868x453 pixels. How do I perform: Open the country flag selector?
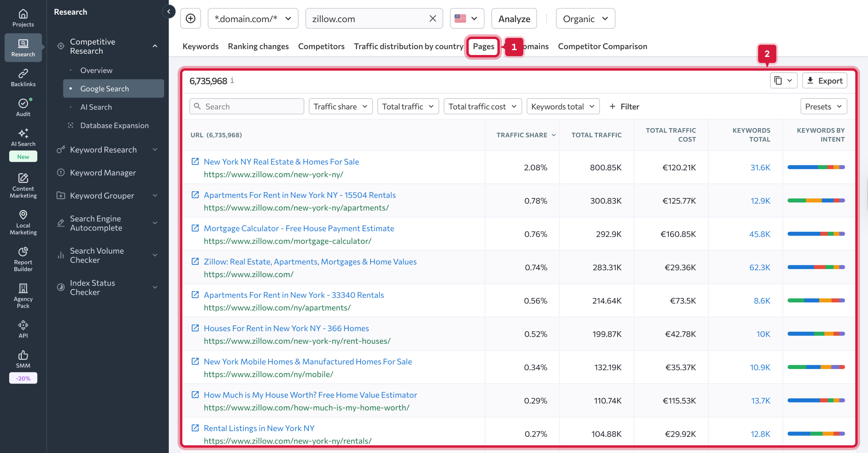click(x=467, y=19)
